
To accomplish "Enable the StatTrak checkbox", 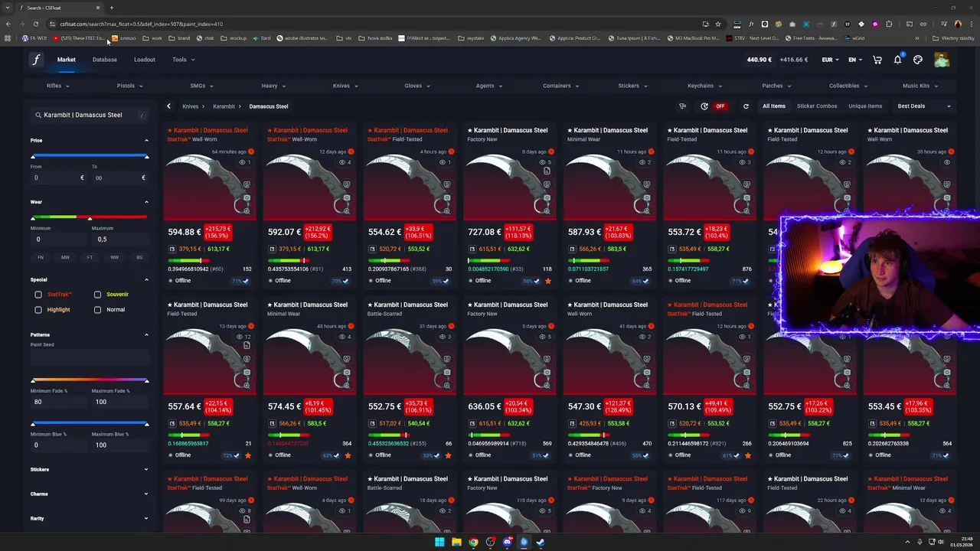I will pos(38,294).
